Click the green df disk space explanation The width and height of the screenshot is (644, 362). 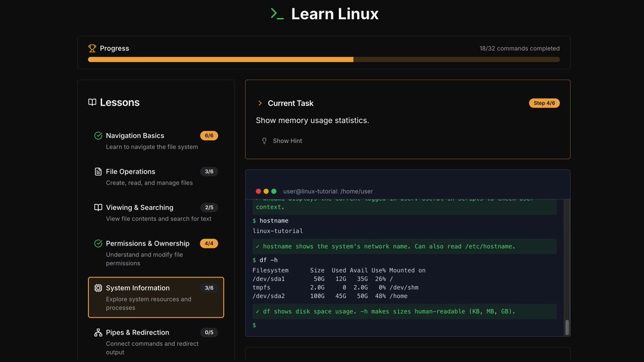click(405, 312)
